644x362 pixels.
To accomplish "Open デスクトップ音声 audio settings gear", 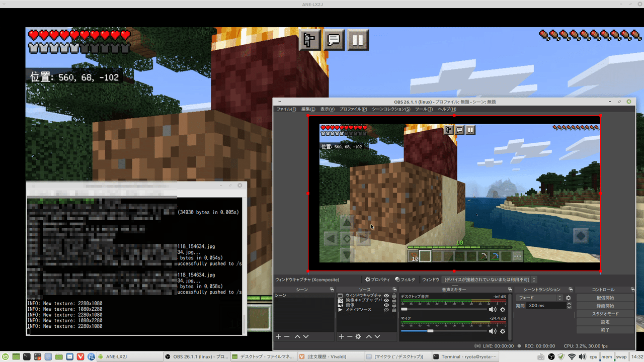I will (502, 309).
